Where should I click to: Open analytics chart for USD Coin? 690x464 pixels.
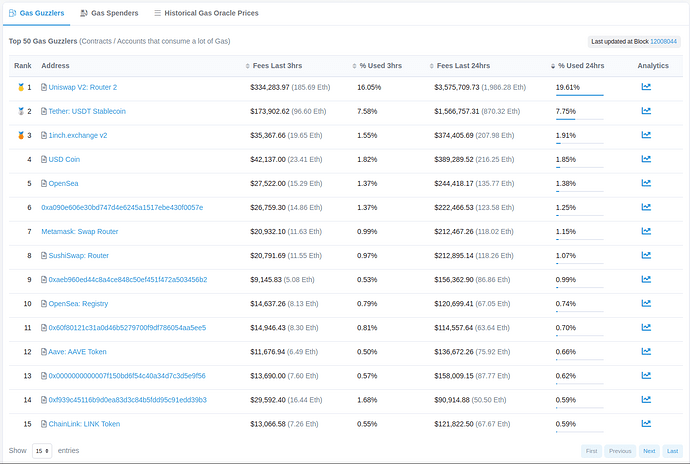pyautogui.click(x=646, y=159)
